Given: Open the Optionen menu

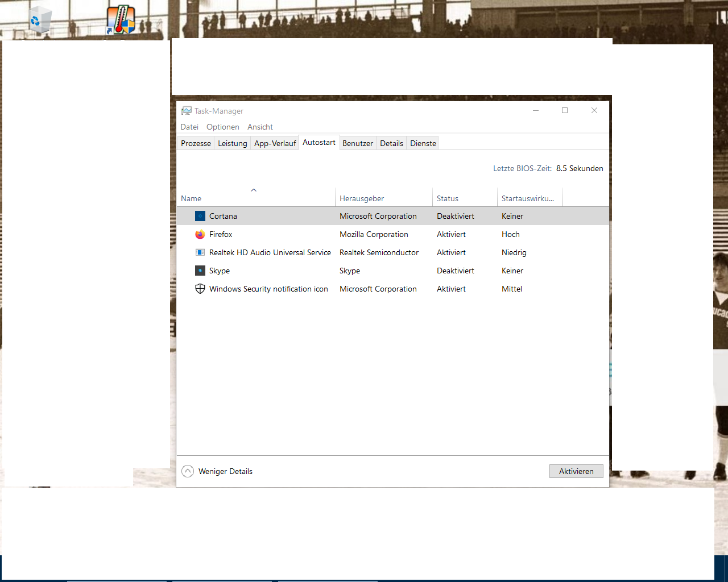Looking at the screenshot, I should (223, 127).
